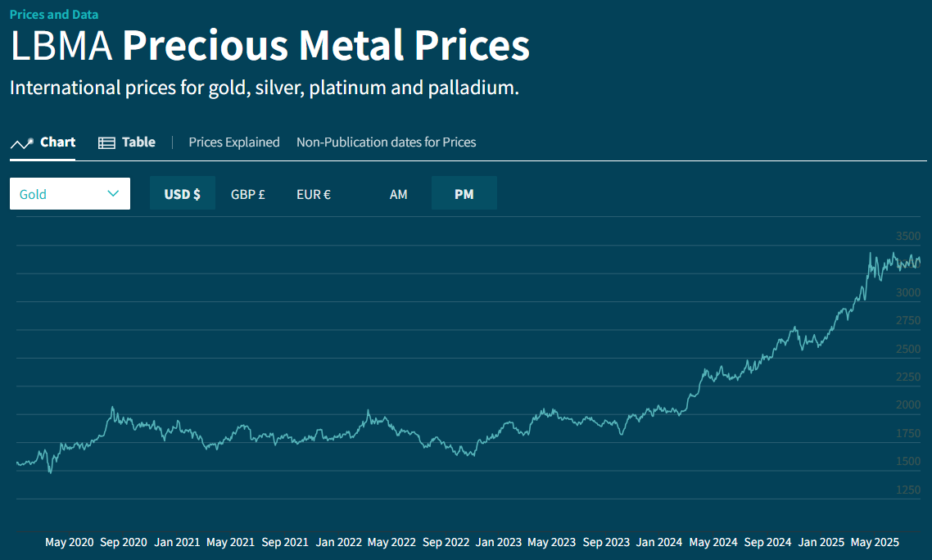Click the 1500 price axis label
The image size is (932, 560).
(907, 462)
